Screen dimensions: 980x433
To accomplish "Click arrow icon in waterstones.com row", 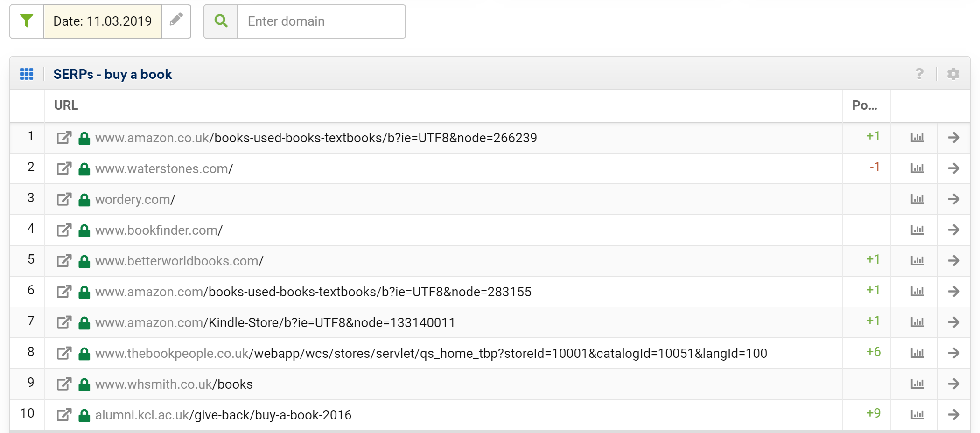I will [954, 168].
